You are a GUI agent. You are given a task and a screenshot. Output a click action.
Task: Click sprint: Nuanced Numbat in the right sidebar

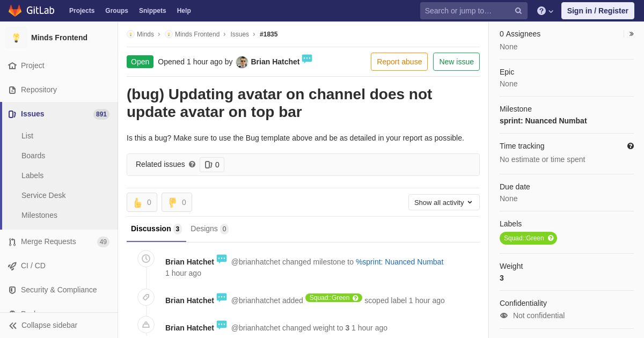coord(543,121)
